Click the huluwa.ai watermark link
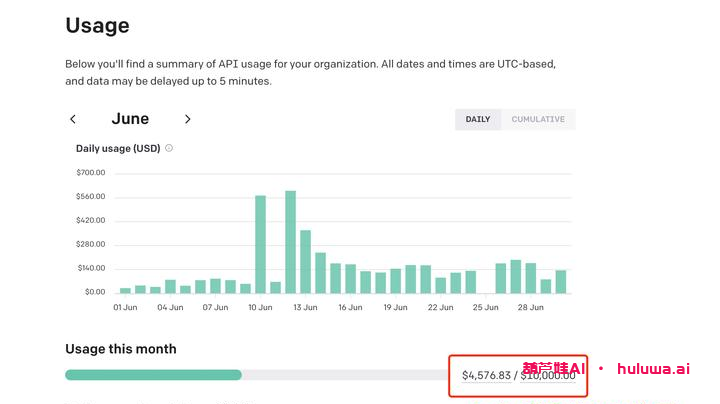This screenshot has width=720, height=404. (654, 369)
